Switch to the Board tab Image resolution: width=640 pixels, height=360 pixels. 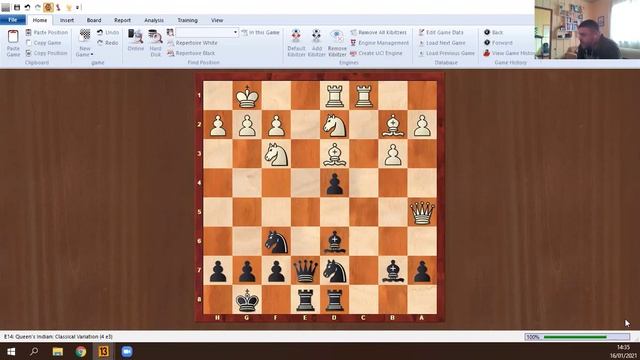(94, 20)
